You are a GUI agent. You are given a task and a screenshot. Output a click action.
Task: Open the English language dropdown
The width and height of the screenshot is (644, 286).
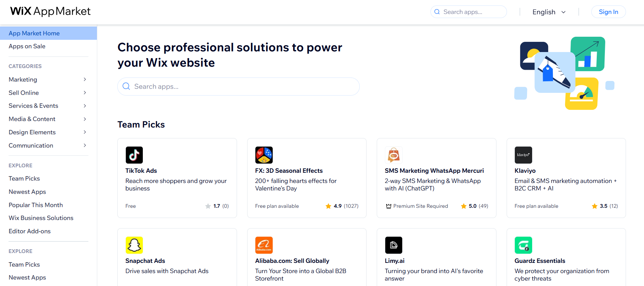(x=549, y=12)
